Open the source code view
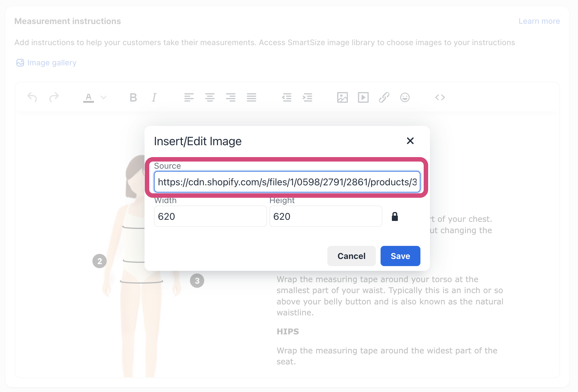The image size is (578, 392). (x=440, y=97)
